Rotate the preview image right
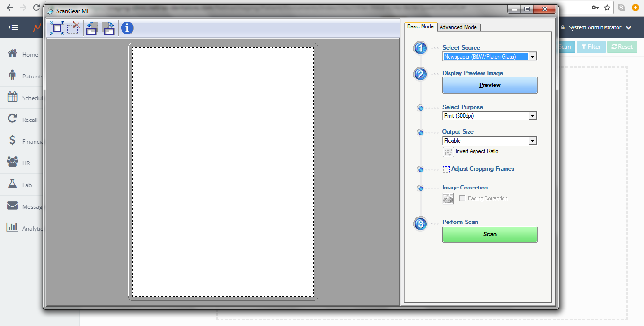Image resolution: width=644 pixels, height=326 pixels. coord(108,28)
